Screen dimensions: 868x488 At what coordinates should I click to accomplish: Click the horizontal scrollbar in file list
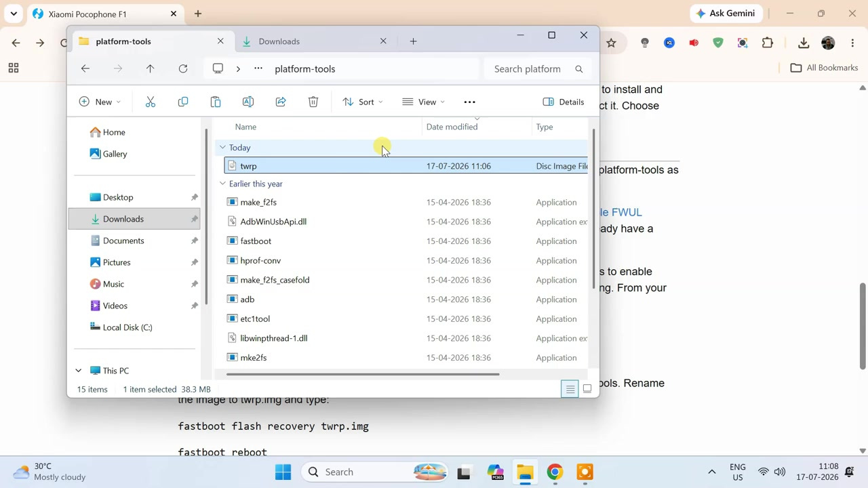point(363,374)
